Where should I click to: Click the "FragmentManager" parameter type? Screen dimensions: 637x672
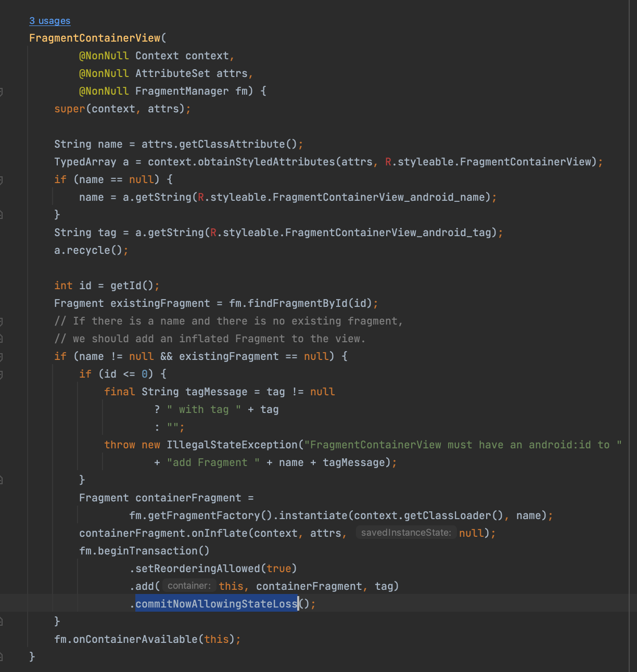coord(182,91)
